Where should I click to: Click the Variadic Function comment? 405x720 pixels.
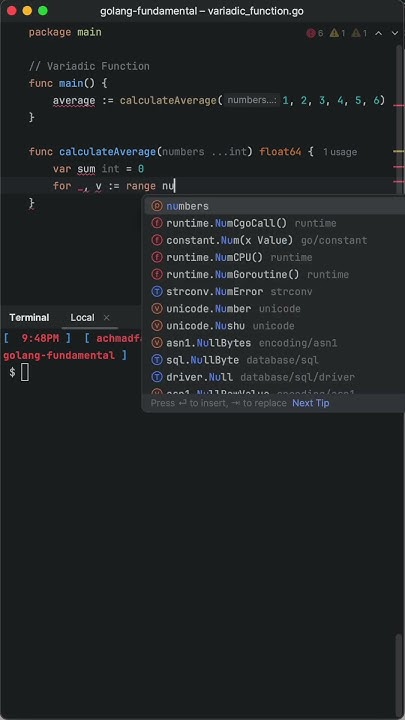(89, 66)
